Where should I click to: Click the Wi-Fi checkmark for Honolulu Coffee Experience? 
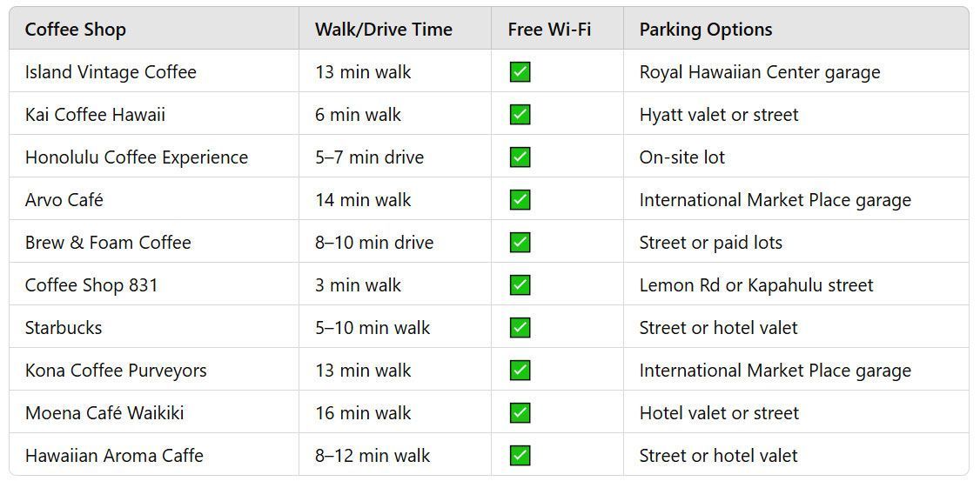pyautogui.click(x=520, y=157)
